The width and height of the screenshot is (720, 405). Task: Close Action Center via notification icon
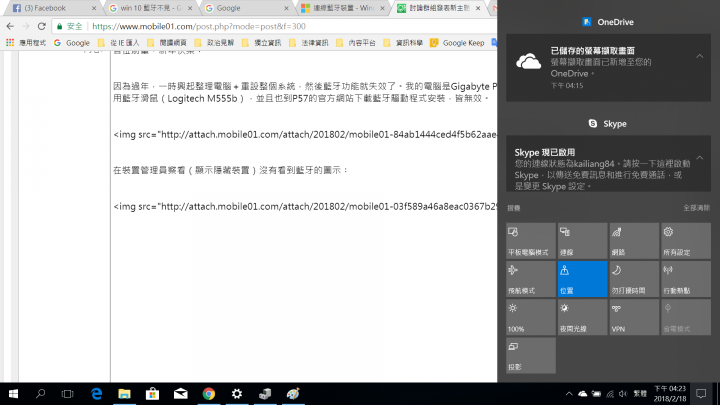[701, 394]
